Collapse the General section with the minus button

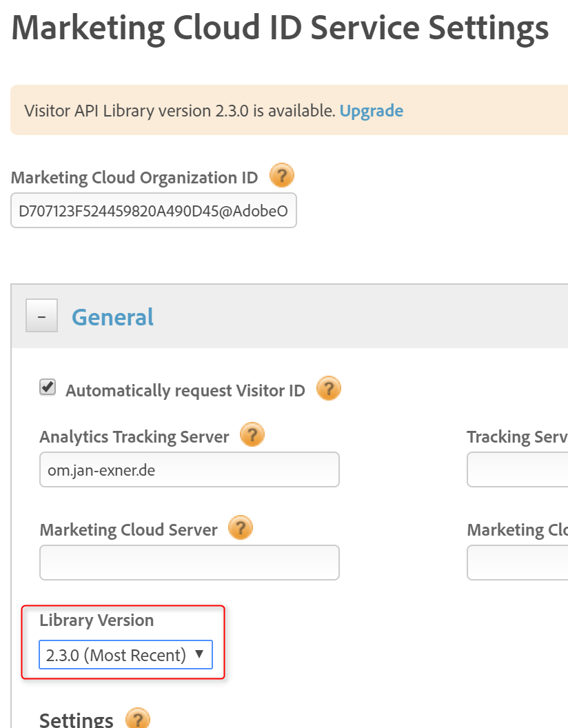click(41, 316)
